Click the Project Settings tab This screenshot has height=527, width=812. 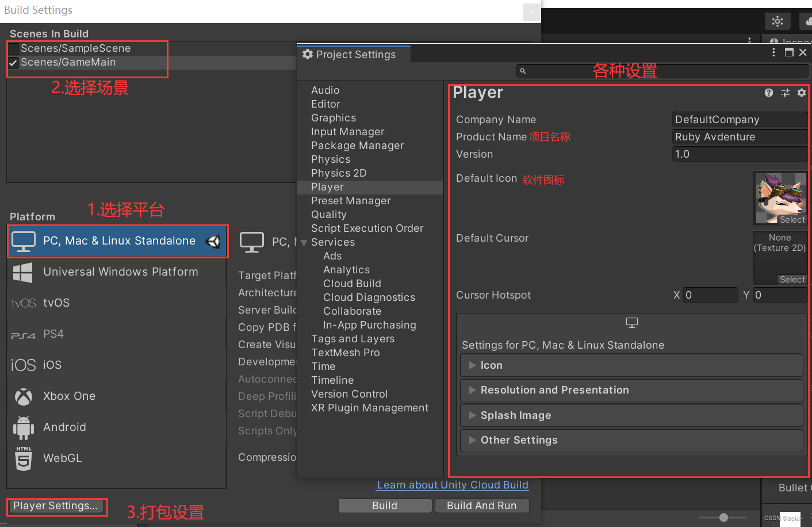354,55
